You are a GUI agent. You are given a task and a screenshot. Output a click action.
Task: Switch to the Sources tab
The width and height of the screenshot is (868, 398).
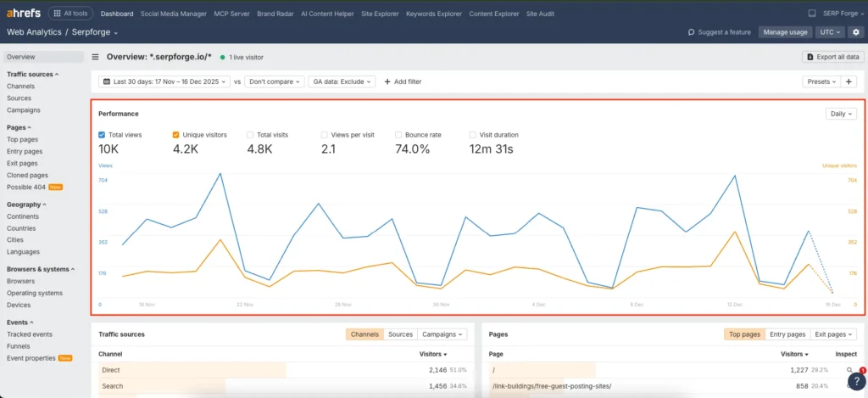pos(400,334)
